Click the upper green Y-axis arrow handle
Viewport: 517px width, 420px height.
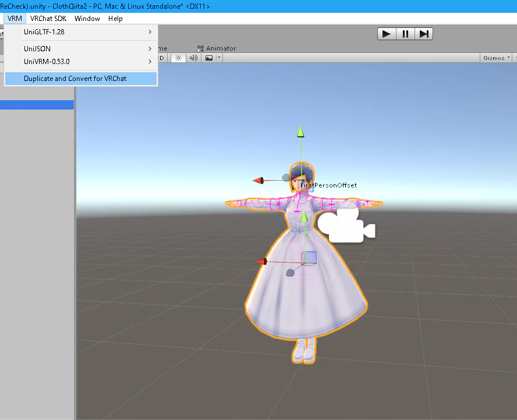point(300,132)
